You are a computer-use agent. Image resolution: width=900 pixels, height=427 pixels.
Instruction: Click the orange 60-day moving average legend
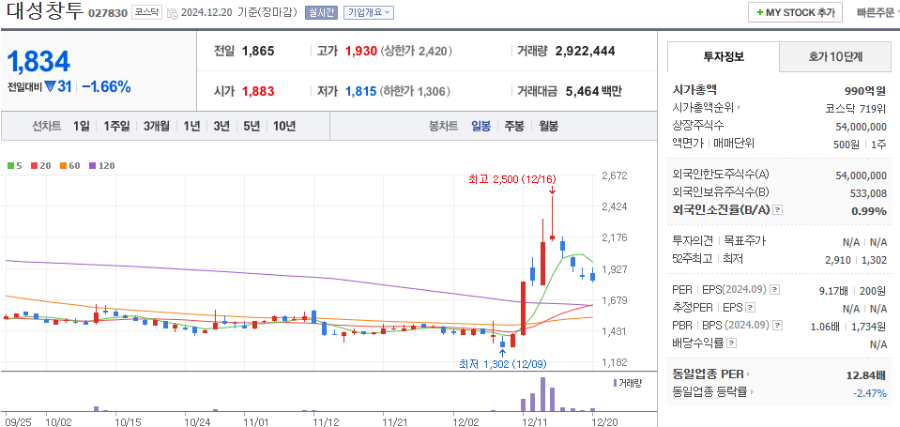click(69, 166)
